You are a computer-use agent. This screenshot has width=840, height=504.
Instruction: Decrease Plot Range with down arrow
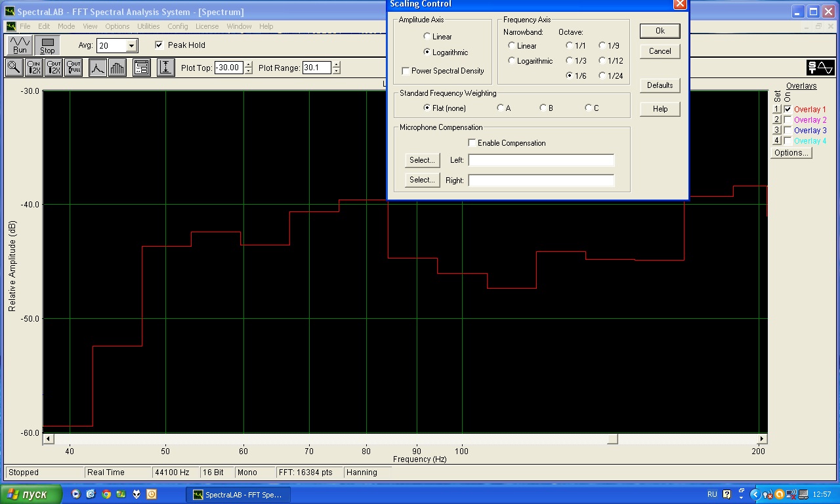[x=337, y=71]
